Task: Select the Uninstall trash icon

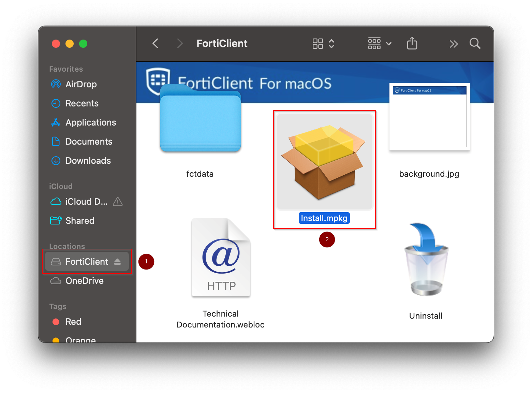Action: click(x=426, y=259)
